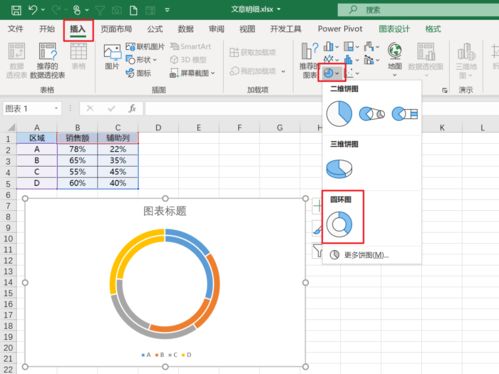This screenshot has height=374, width=499.
Task: Click the Select All corner triangle
Action: [x=12, y=127]
